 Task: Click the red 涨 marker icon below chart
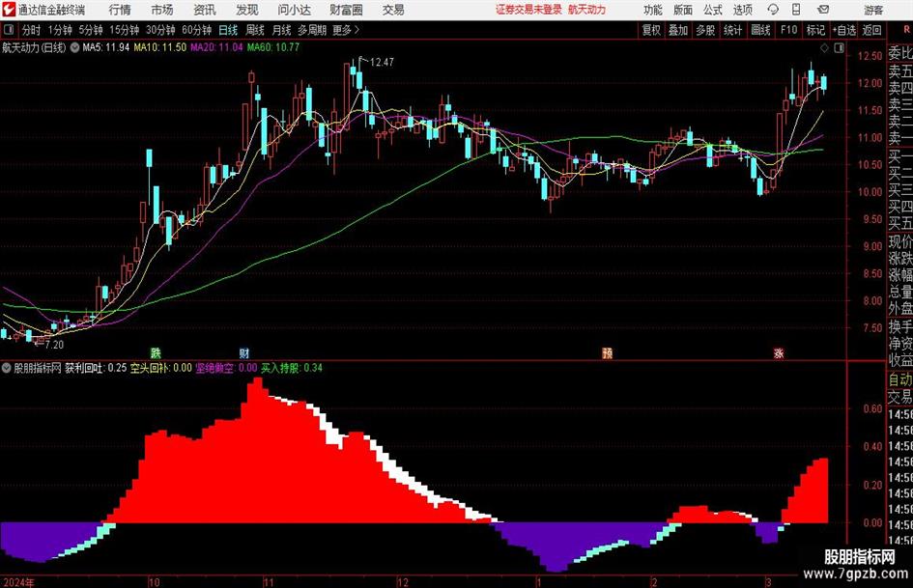tap(779, 352)
